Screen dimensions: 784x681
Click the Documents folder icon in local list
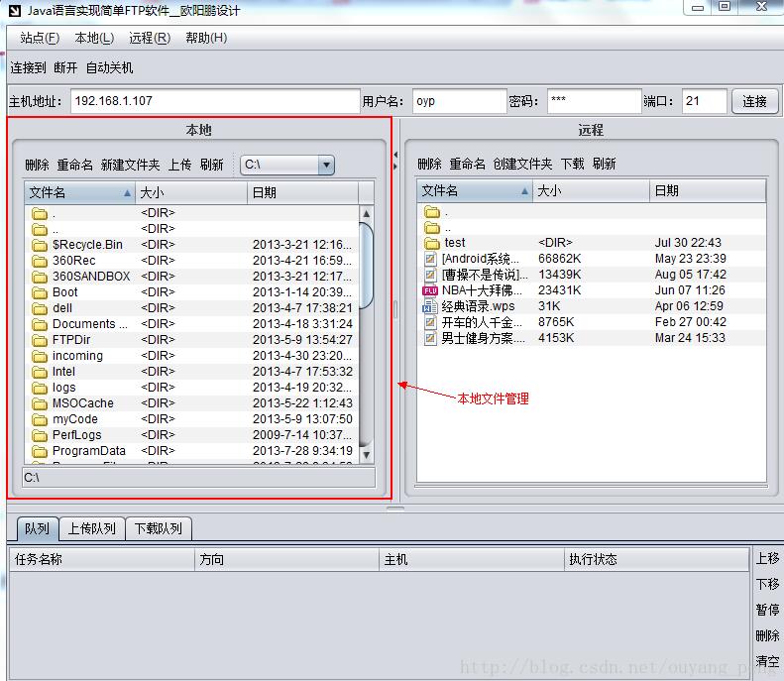point(40,324)
